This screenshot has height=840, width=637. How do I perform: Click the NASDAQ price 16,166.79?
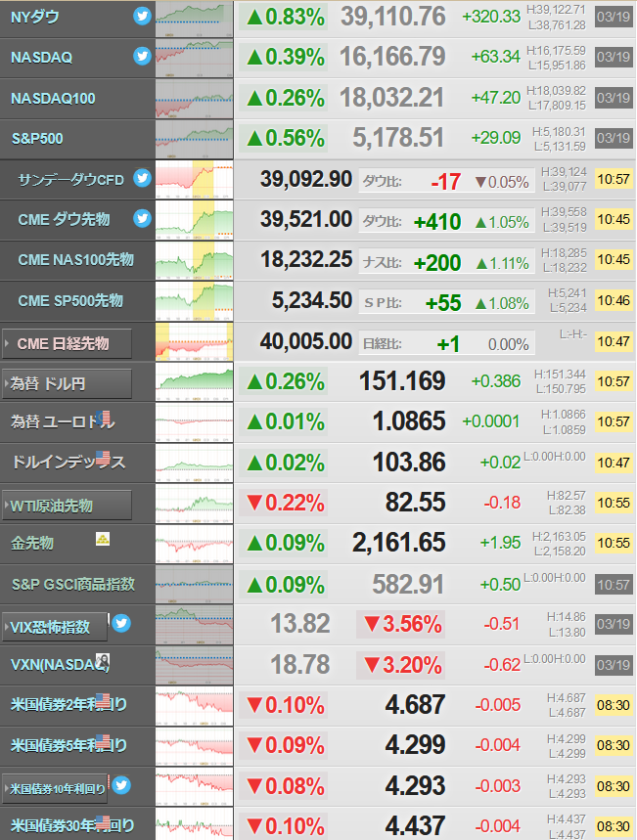393,57
